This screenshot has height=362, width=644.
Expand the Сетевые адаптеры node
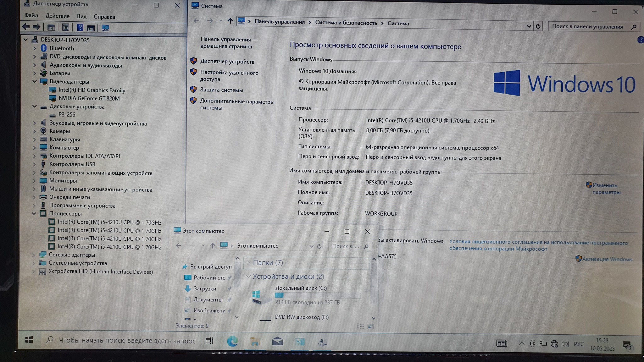pos(34,255)
